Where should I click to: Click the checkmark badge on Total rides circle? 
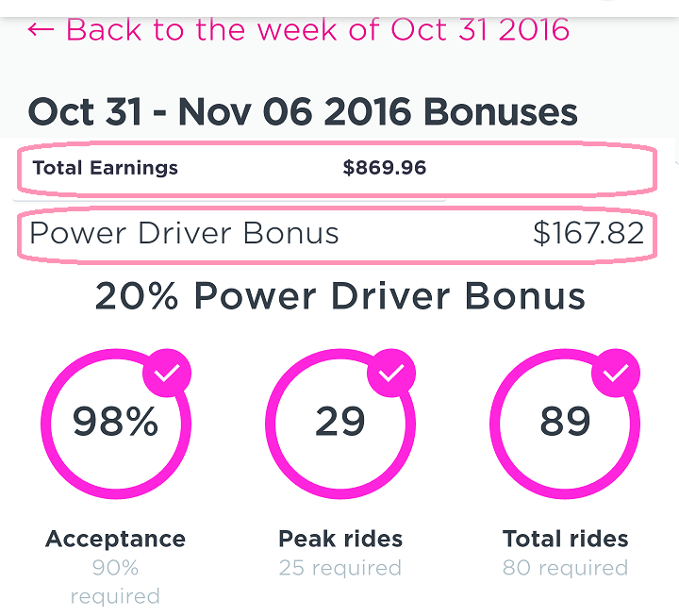[x=616, y=374]
